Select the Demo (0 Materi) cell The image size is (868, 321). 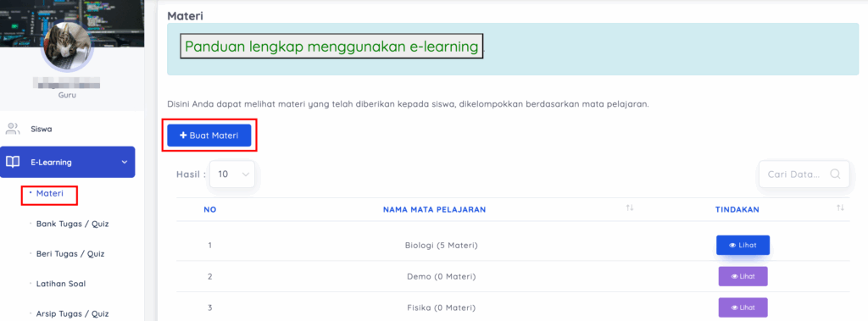pyautogui.click(x=441, y=276)
